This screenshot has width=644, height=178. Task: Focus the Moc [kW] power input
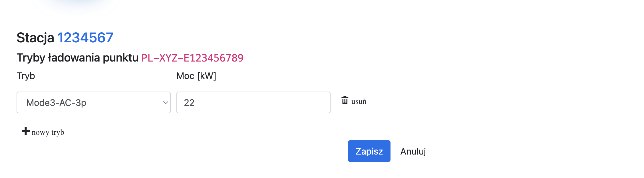253,102
